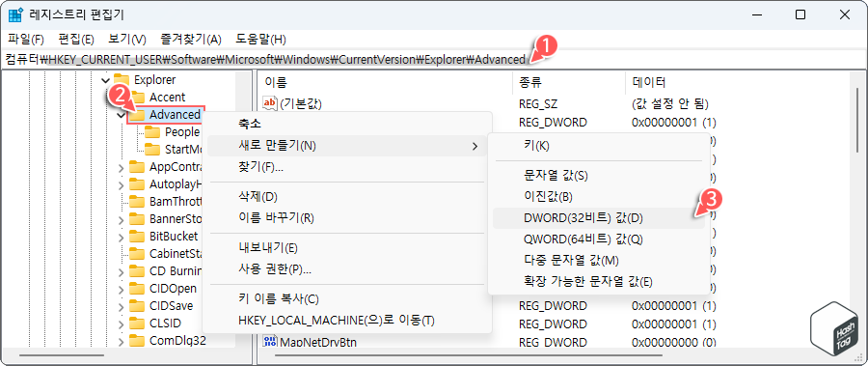Select the (기본값) value name

[301, 103]
